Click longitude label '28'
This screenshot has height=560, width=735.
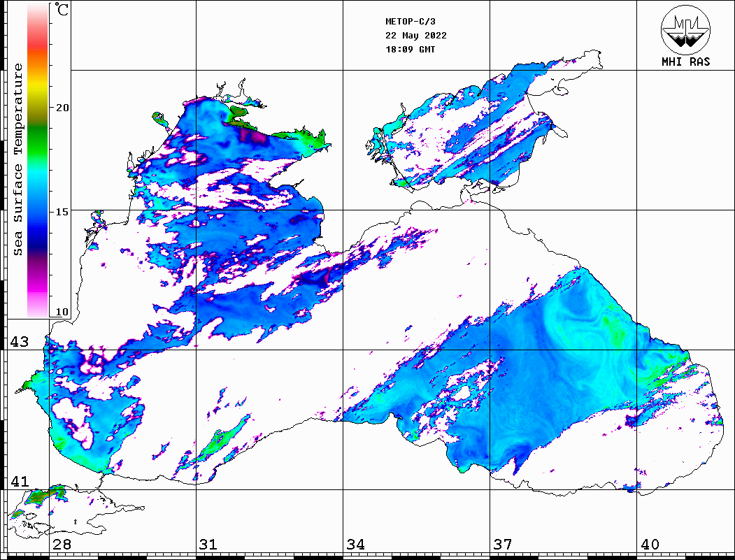[x=62, y=545]
